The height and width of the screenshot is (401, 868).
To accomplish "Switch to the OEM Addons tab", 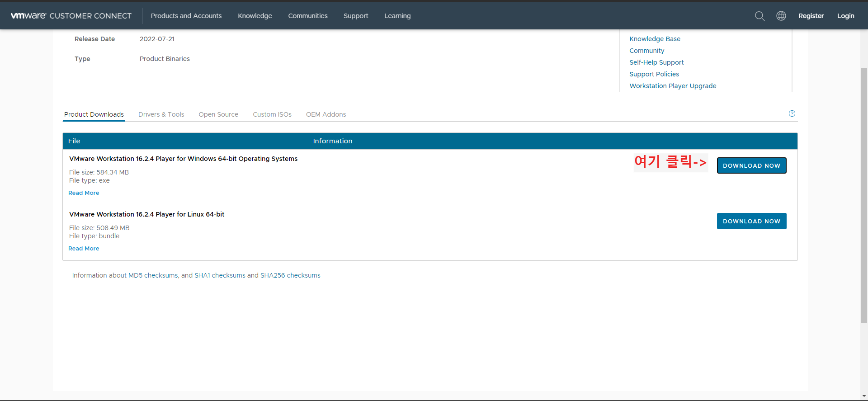I will (x=326, y=114).
